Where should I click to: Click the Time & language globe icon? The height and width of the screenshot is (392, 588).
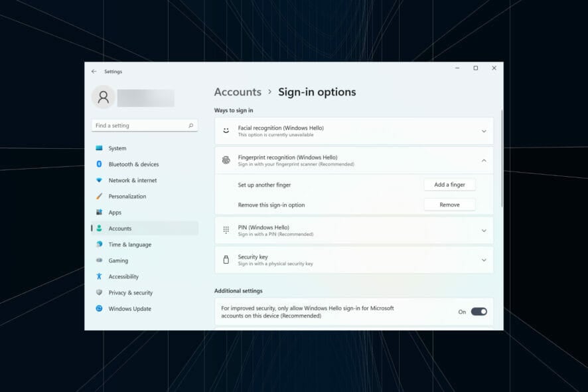[x=99, y=244]
